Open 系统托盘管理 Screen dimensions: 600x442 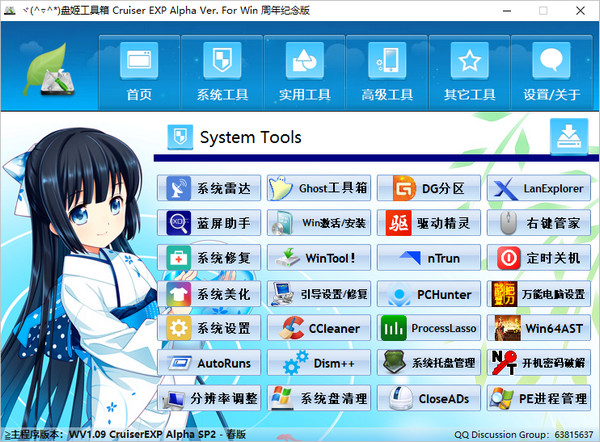[429, 362]
